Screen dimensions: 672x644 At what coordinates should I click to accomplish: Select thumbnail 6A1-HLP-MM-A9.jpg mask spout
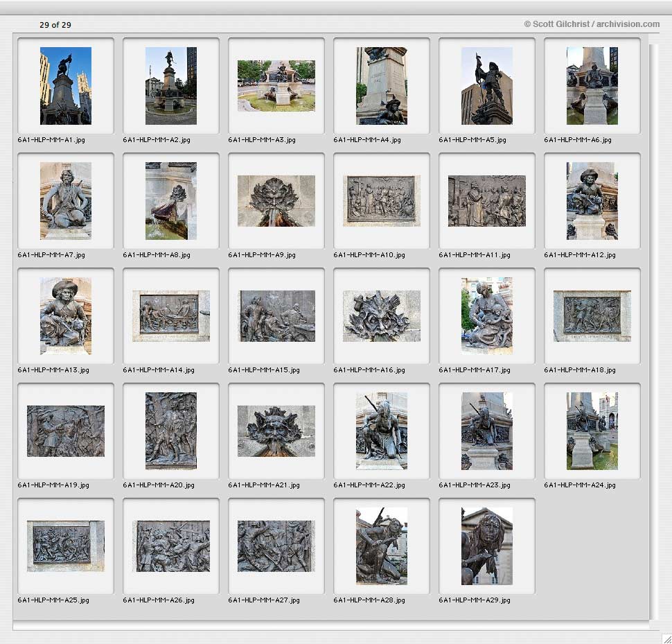[276, 200]
